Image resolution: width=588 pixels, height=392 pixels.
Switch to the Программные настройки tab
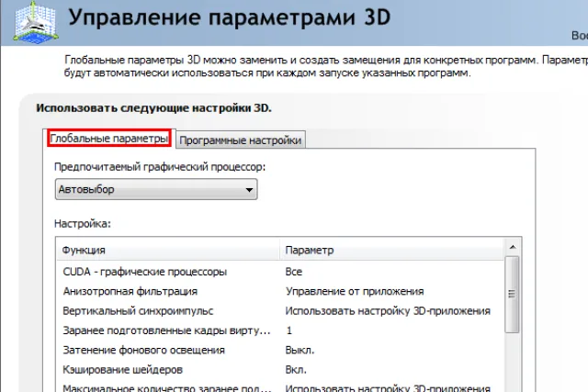241,140
